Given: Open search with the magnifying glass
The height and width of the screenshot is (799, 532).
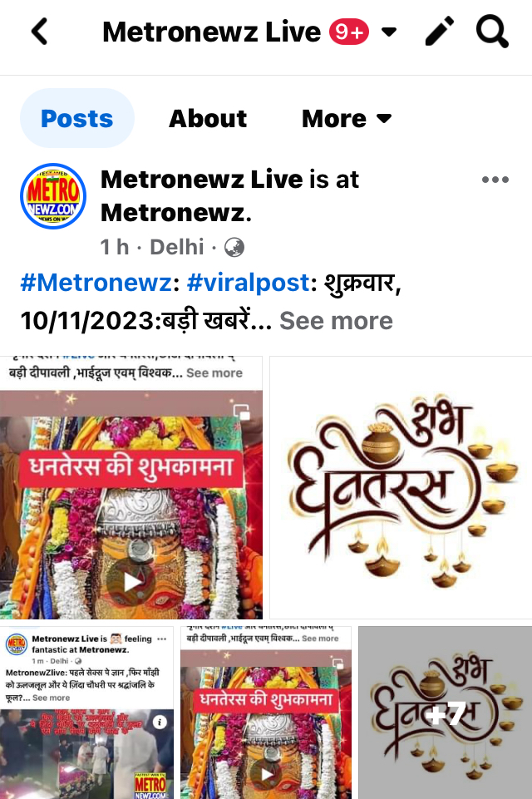Looking at the screenshot, I should point(492,32).
